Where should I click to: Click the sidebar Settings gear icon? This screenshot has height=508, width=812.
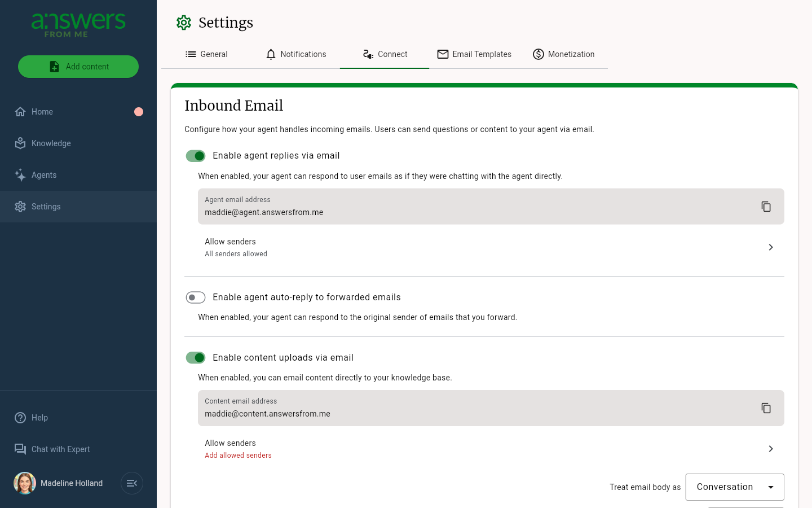point(20,207)
